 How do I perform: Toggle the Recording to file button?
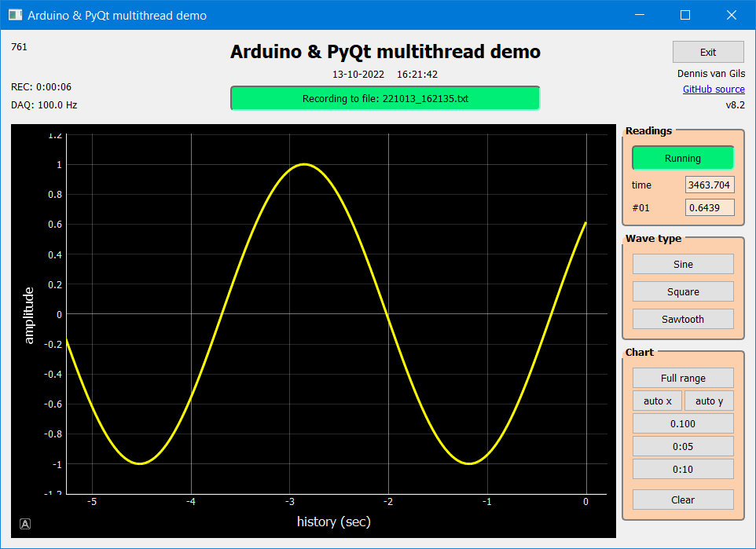click(385, 98)
